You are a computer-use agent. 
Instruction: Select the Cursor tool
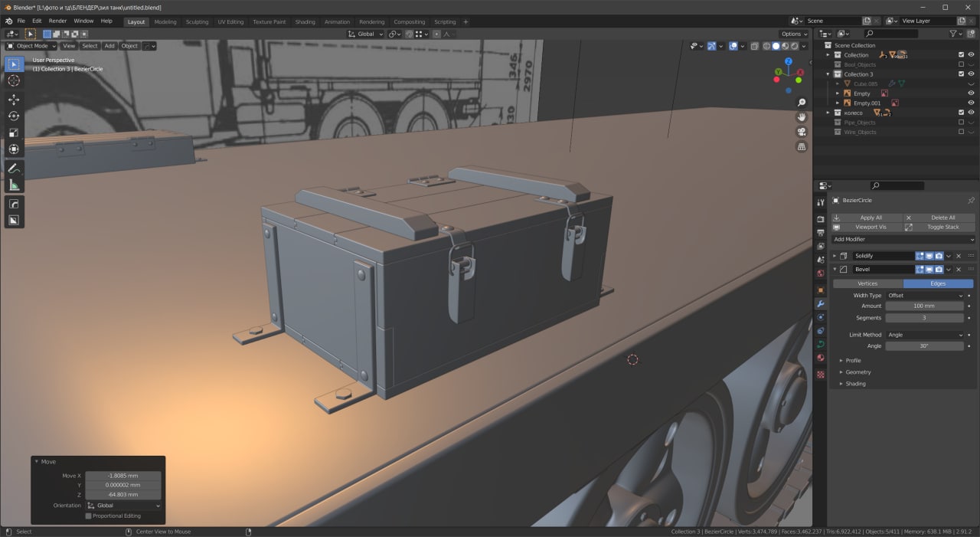[14, 80]
